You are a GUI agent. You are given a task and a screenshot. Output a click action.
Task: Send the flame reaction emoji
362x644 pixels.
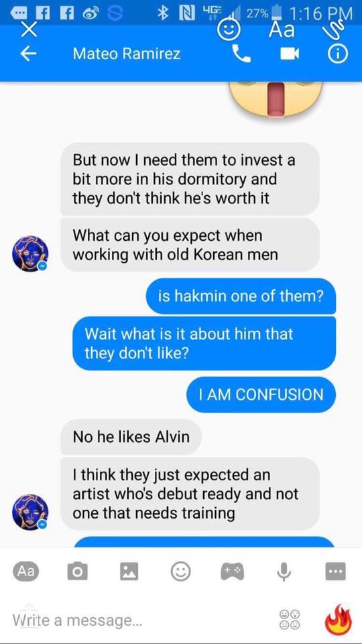coord(339,619)
